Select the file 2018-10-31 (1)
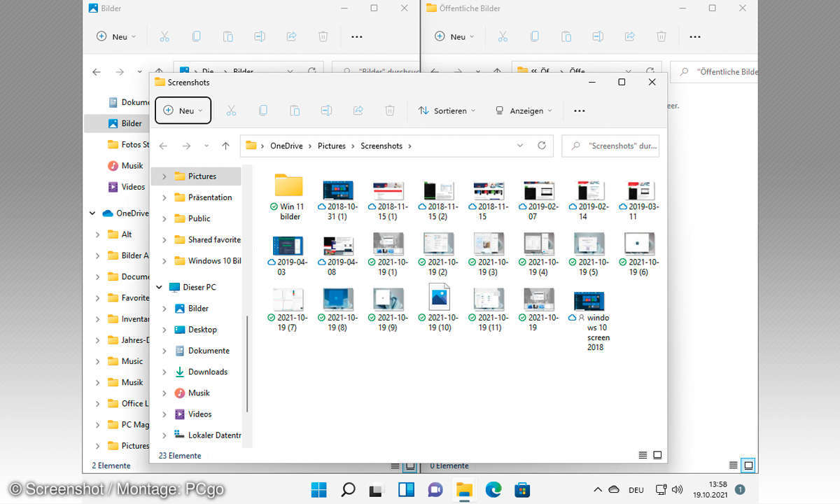 337,200
